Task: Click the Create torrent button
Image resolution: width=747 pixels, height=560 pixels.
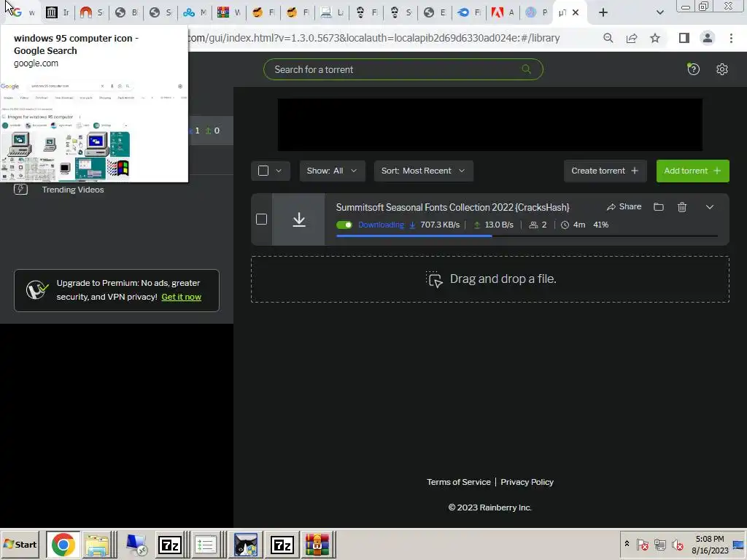Action: (605, 171)
